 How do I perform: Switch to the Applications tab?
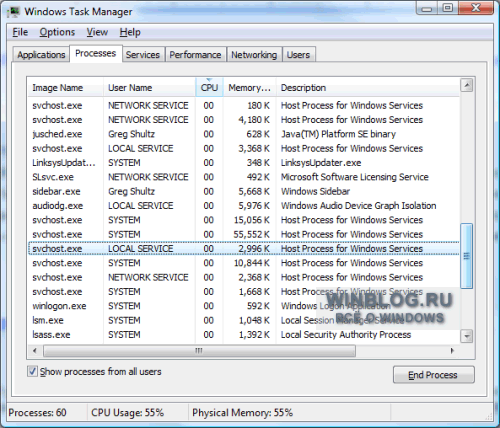pos(41,55)
